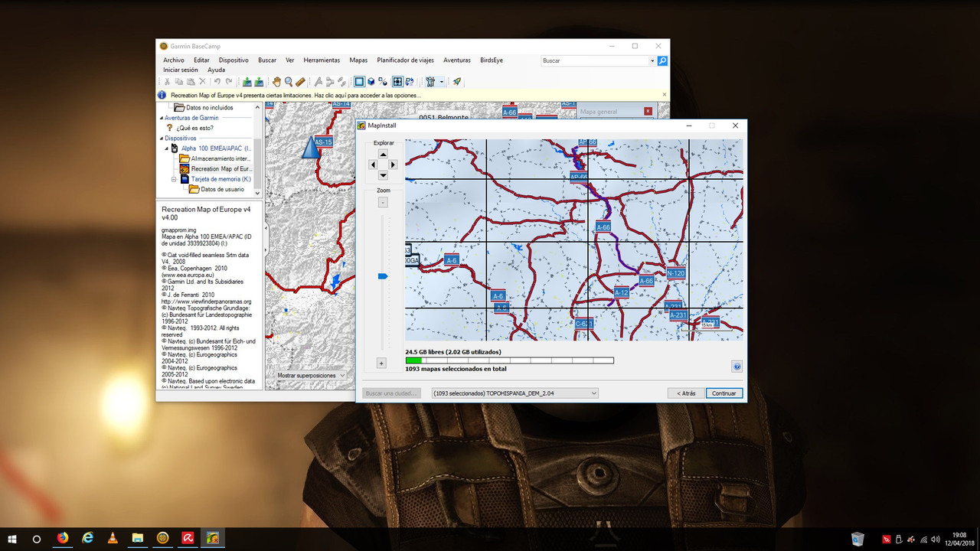Click the Copy icon in BaseCamp toolbar
980x551 pixels.
[x=179, y=81]
